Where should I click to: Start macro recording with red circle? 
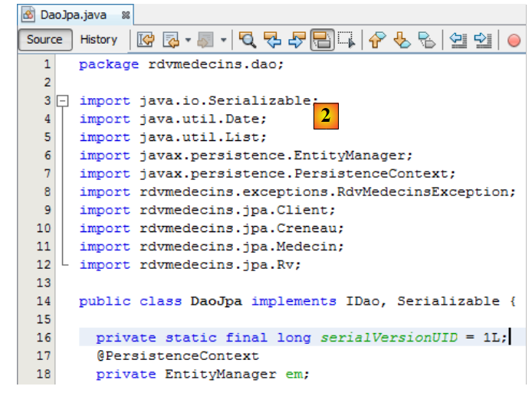tap(514, 41)
